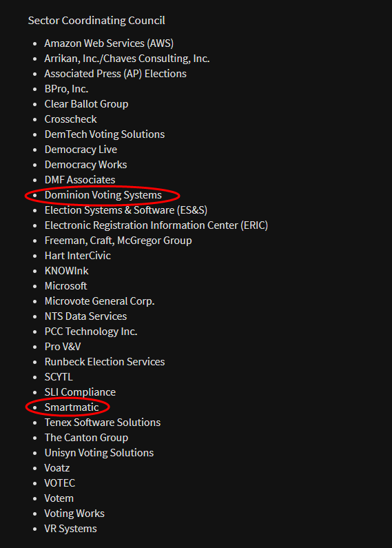Click the circled Dominion Voting Systems entry
Viewport: 392px width, 548px height.
click(103, 194)
